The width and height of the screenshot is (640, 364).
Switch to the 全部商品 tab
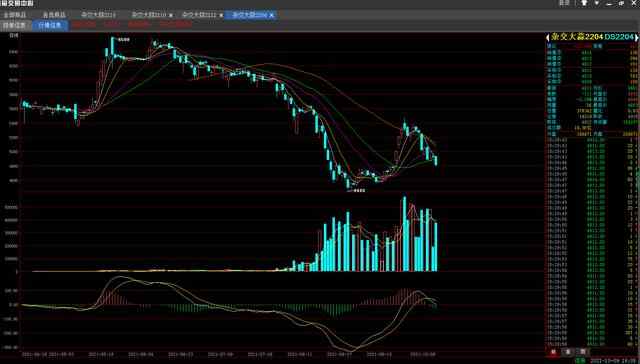coord(15,15)
